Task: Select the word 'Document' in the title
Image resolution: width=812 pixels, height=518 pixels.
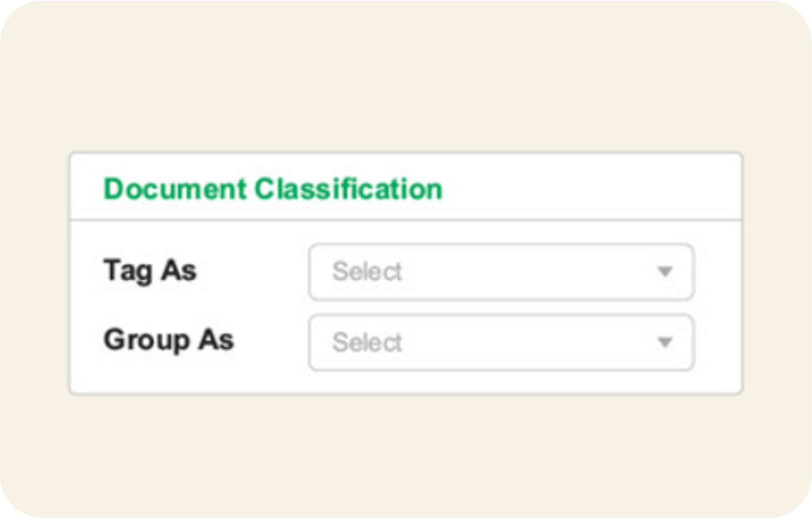Action: point(175,189)
